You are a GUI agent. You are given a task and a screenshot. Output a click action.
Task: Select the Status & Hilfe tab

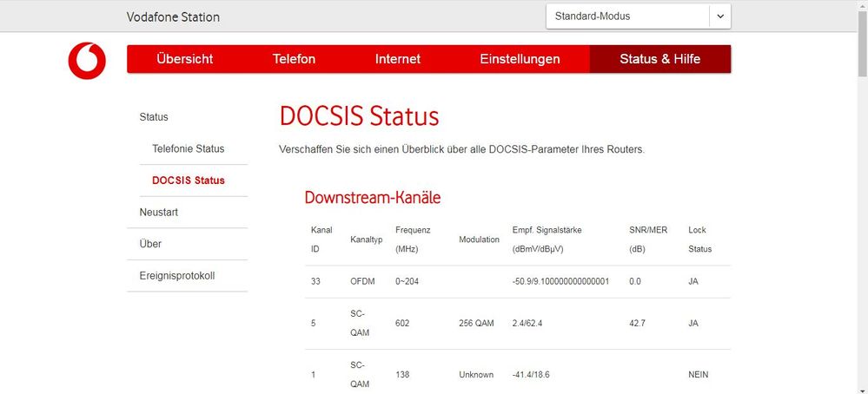click(659, 59)
